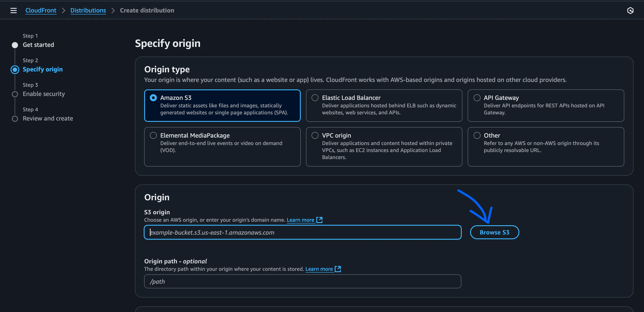Open the Distributions breadcrumb link

88,10
